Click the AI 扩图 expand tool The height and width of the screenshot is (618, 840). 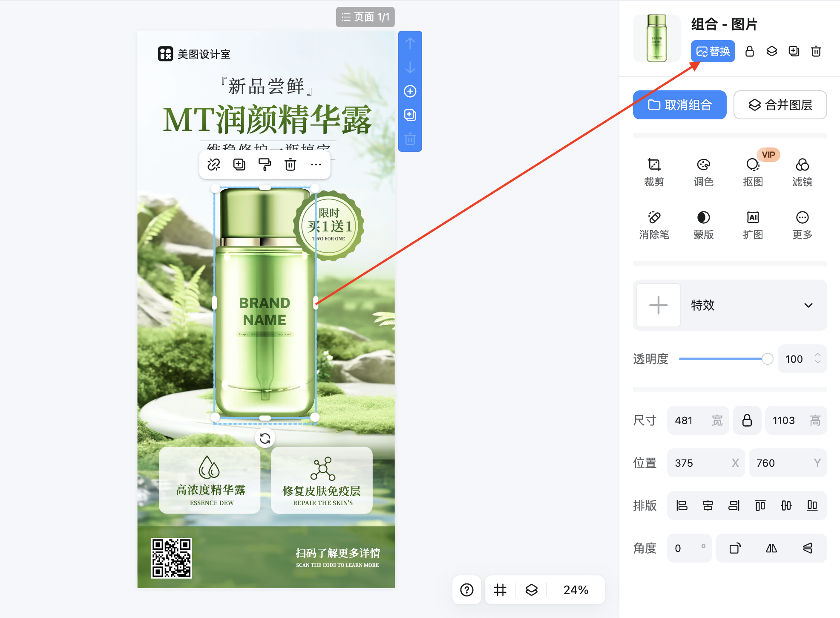(753, 225)
